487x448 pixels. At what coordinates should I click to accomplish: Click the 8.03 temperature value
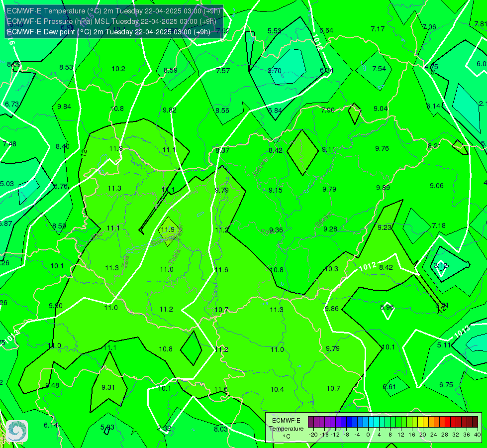[221, 429]
